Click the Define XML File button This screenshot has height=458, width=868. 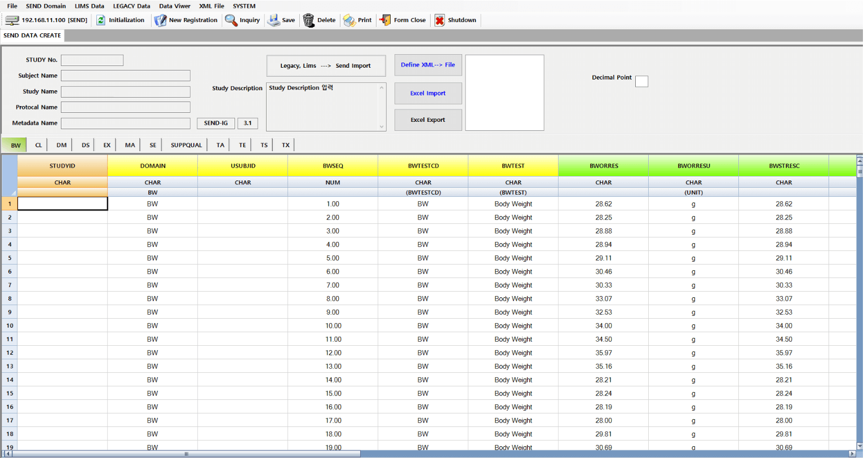(x=428, y=65)
